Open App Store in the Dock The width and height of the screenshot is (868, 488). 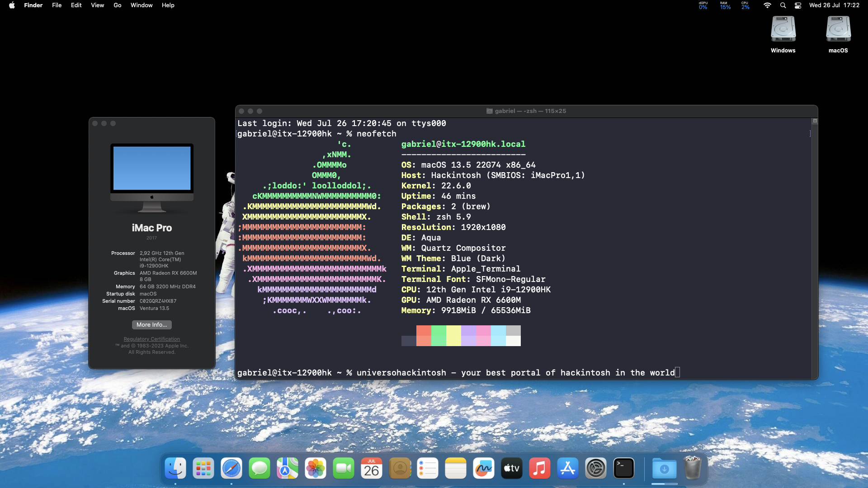click(x=568, y=468)
